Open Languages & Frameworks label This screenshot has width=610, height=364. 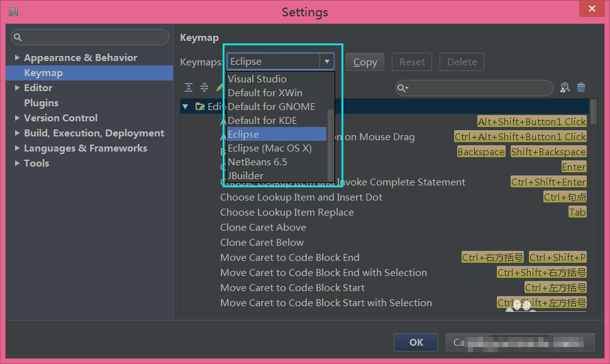pos(86,148)
